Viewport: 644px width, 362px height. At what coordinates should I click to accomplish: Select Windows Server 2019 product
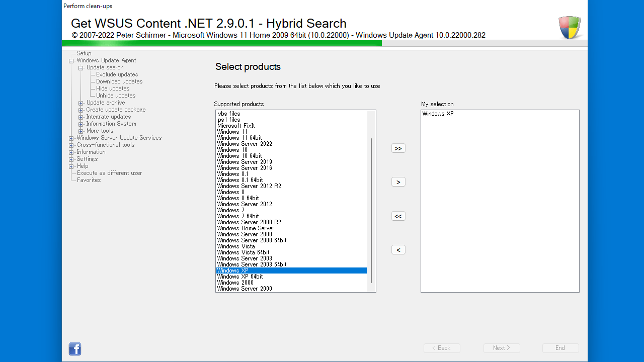(x=291, y=162)
